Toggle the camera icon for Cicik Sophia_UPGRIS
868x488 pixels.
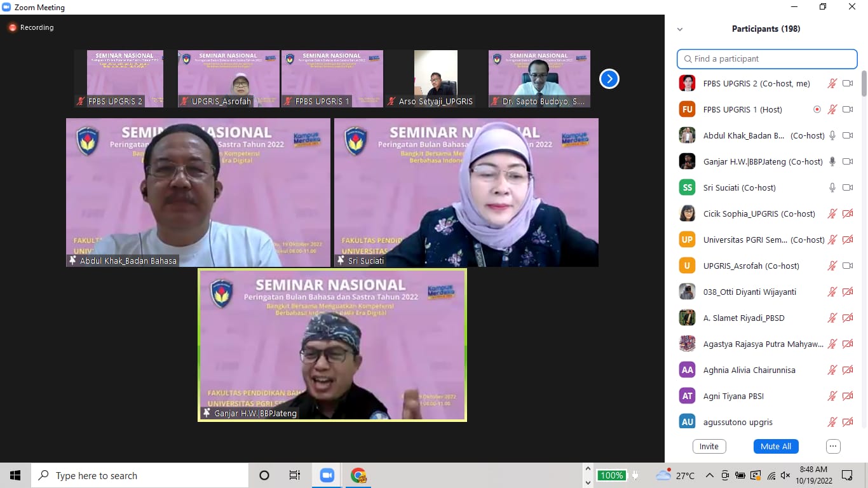(847, 213)
